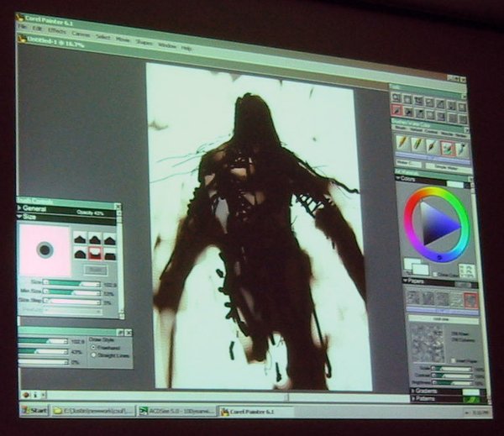The height and width of the screenshot is (436, 504).
Task: Select the top-left brush tip profile
Action: pos(81,239)
